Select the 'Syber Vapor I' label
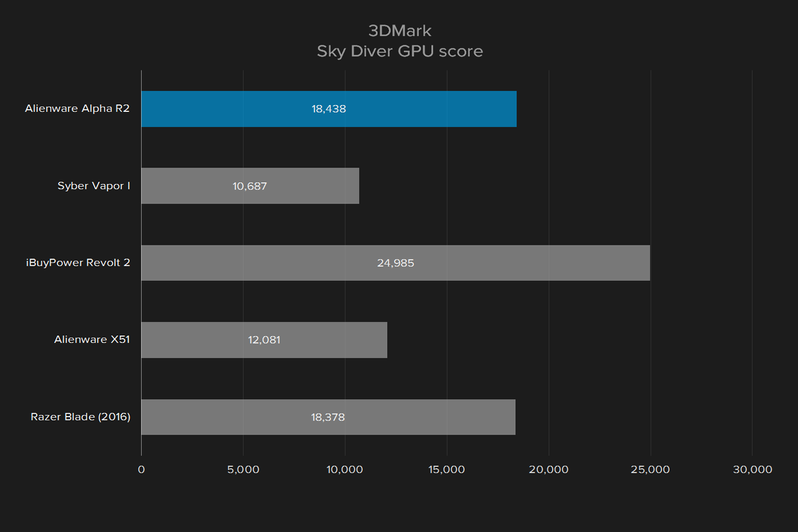 [x=93, y=186]
